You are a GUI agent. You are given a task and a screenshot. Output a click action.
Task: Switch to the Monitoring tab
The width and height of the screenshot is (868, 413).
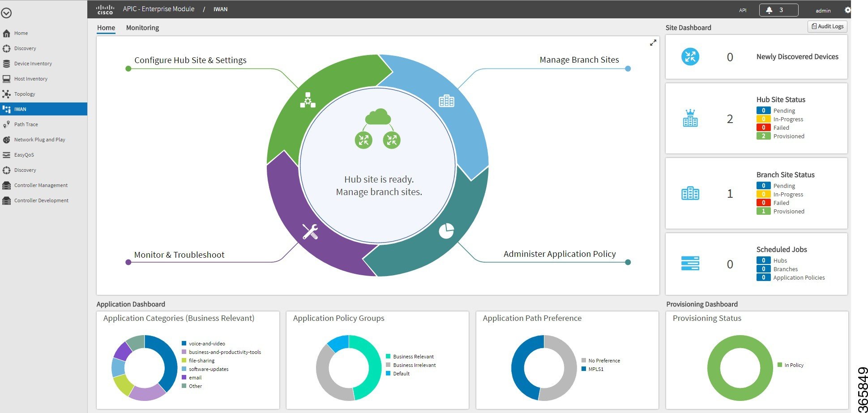(x=142, y=28)
